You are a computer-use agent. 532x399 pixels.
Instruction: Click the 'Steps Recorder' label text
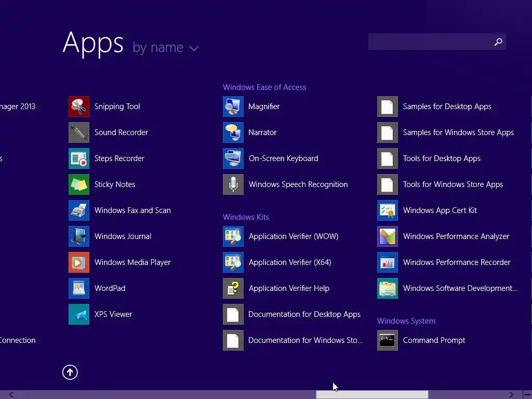[x=119, y=158]
